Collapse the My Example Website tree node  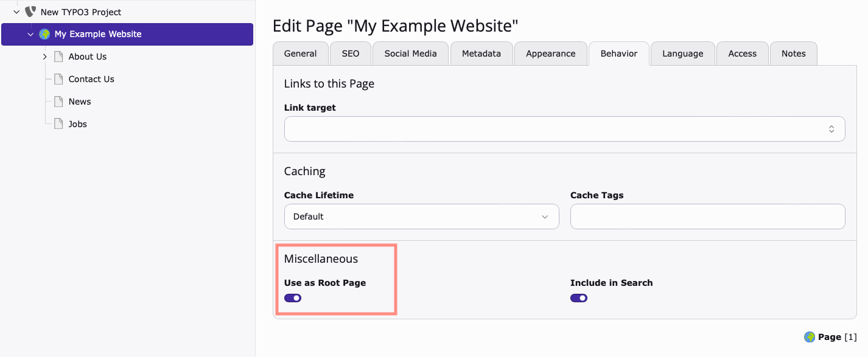(30, 34)
